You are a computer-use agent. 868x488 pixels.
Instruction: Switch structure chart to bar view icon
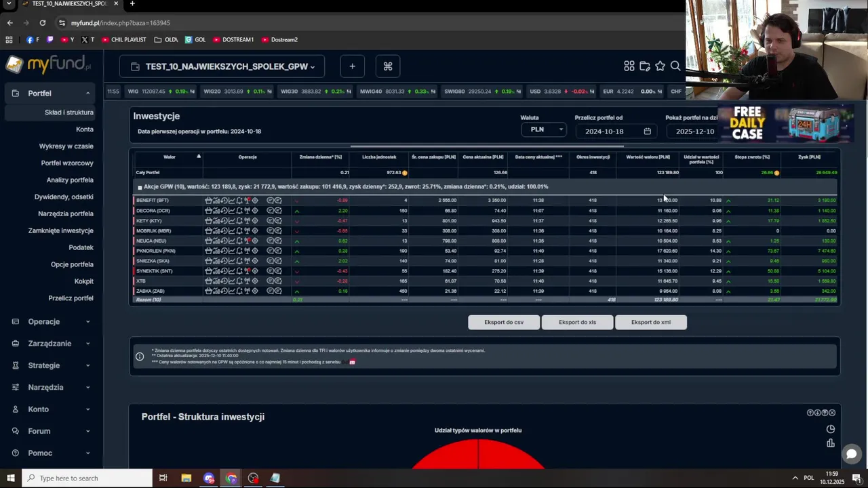click(831, 443)
